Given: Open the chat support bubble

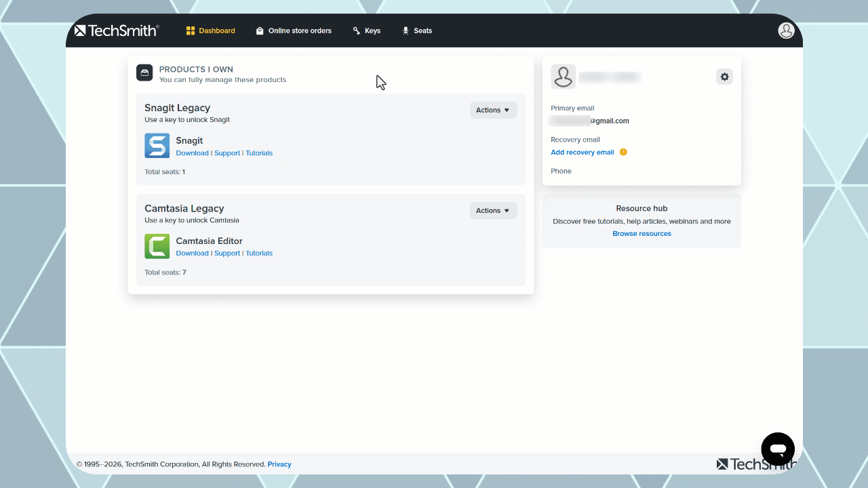Looking at the screenshot, I should pyautogui.click(x=778, y=449).
